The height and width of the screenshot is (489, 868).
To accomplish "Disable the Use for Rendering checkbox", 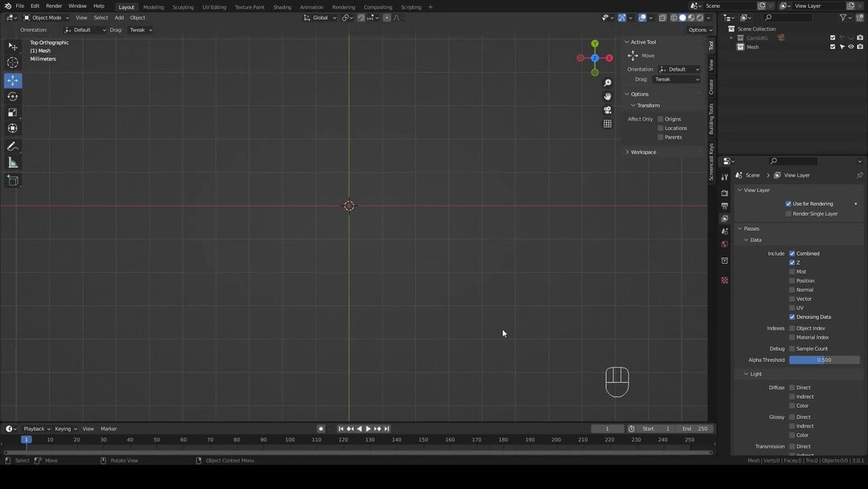I will point(788,203).
